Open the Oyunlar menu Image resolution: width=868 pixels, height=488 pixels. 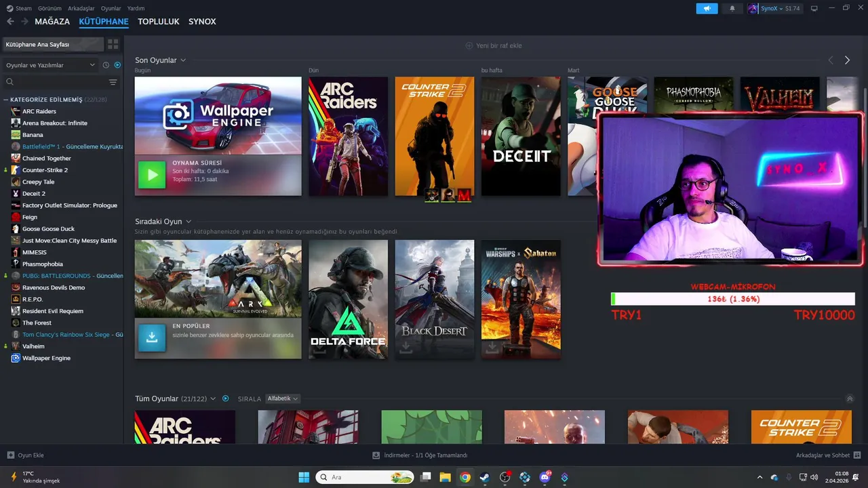pyautogui.click(x=111, y=8)
